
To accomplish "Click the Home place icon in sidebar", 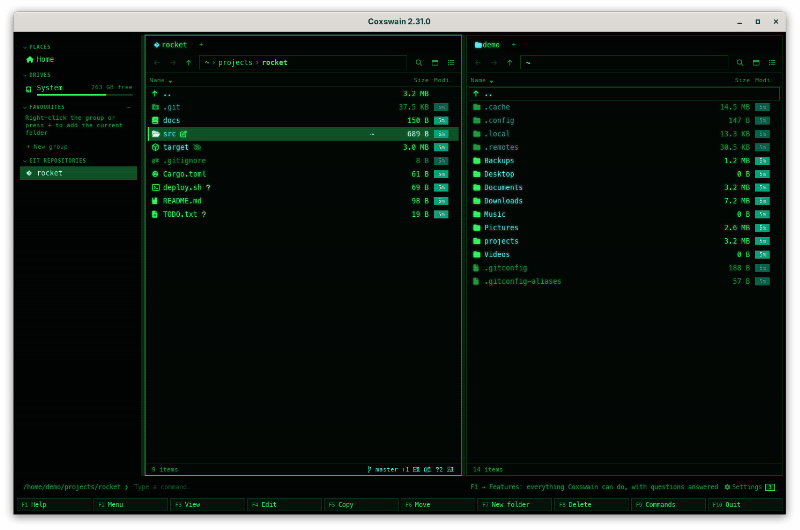I will pos(30,60).
